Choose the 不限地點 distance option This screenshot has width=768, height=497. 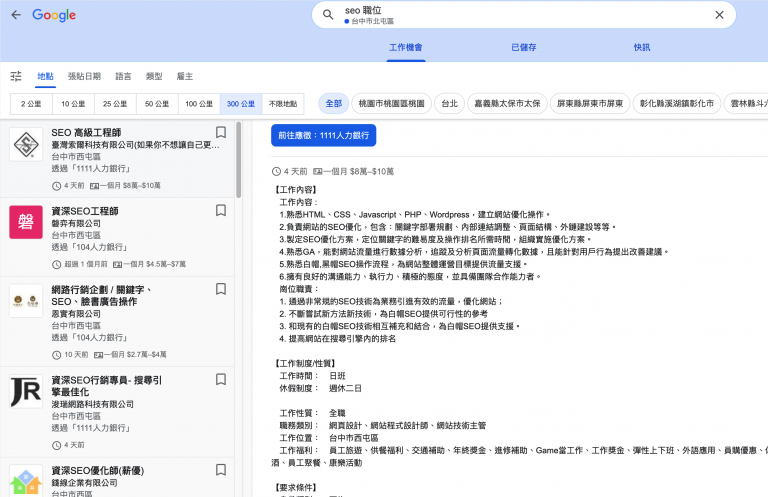[283, 103]
